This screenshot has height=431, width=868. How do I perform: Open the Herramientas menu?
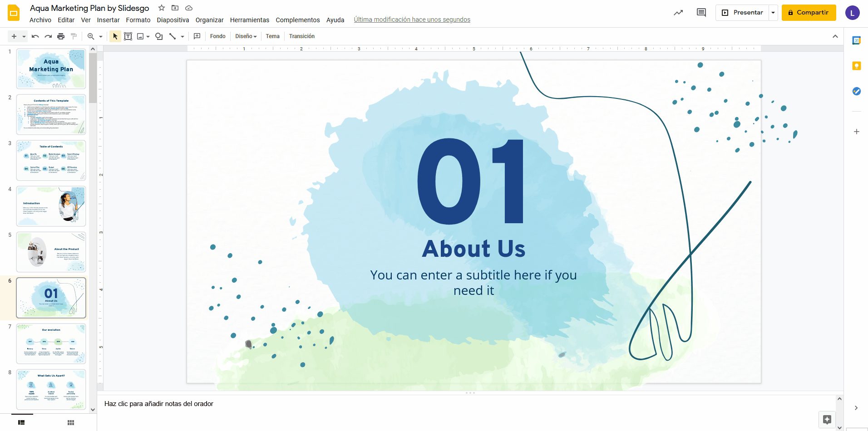coord(250,20)
